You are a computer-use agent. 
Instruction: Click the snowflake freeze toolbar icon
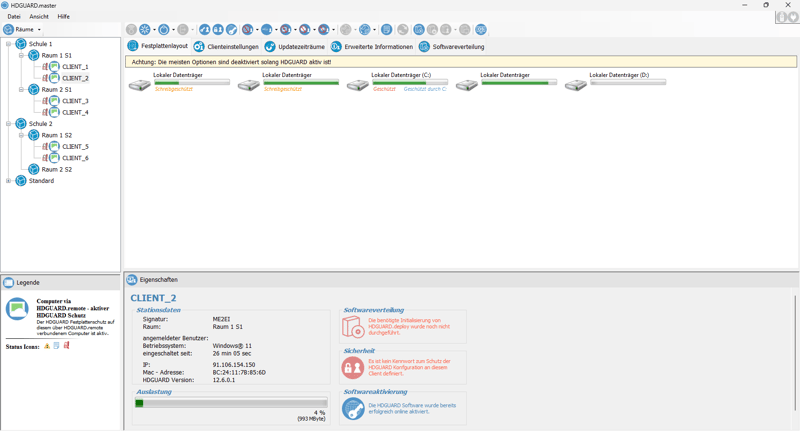pyautogui.click(x=145, y=30)
